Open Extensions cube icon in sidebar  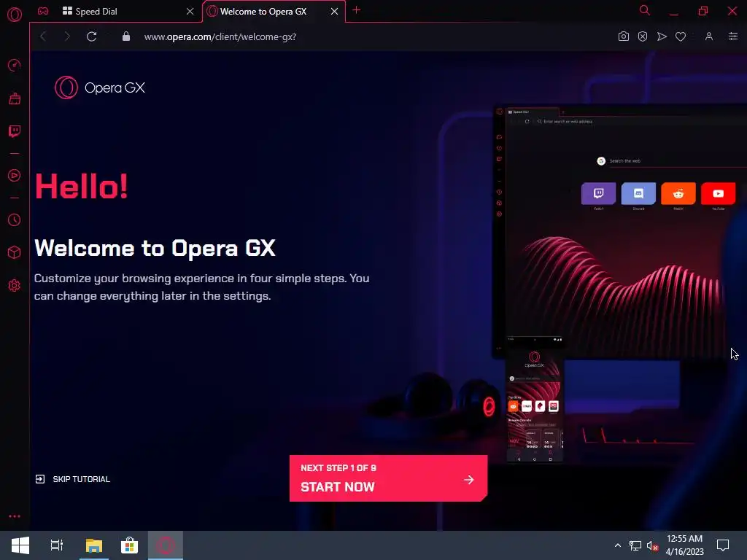[15, 252]
